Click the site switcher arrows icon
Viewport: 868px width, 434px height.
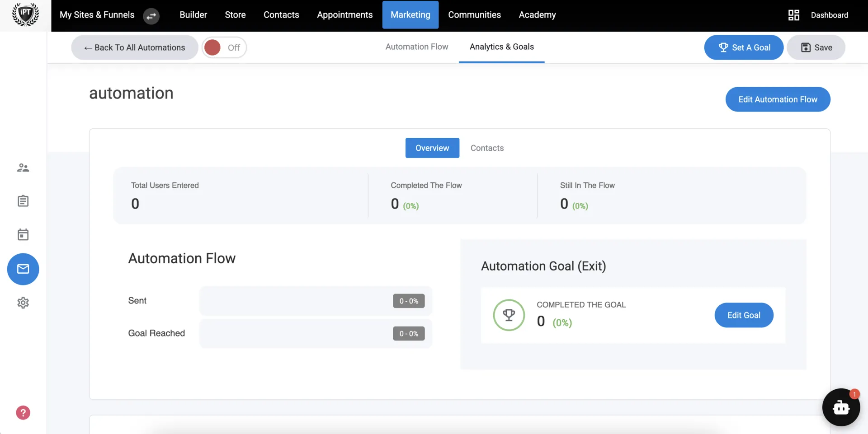coord(151,16)
